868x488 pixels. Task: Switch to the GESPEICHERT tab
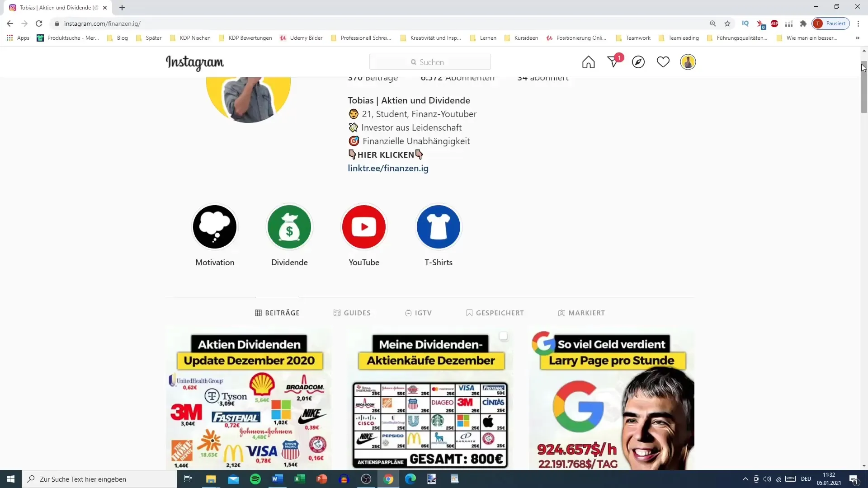click(x=495, y=313)
